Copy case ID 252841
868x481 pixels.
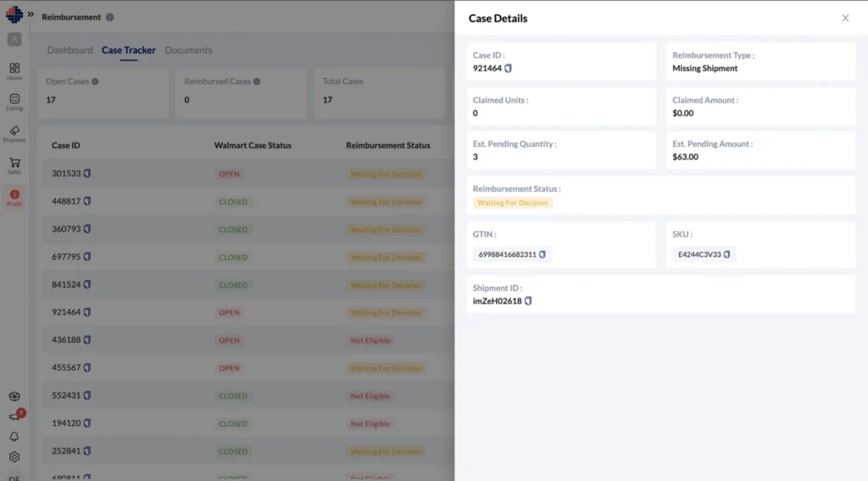(x=87, y=450)
